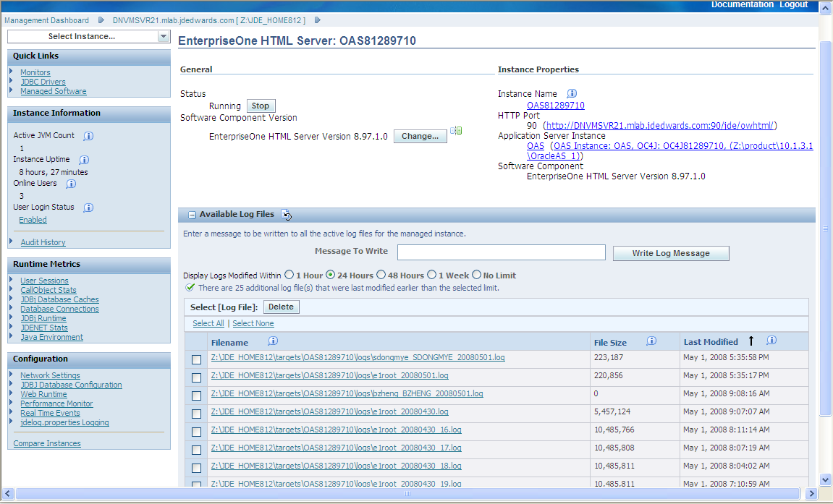Open the HTTP port owhtml URL link
The height and width of the screenshot is (504, 833).
(x=660, y=125)
